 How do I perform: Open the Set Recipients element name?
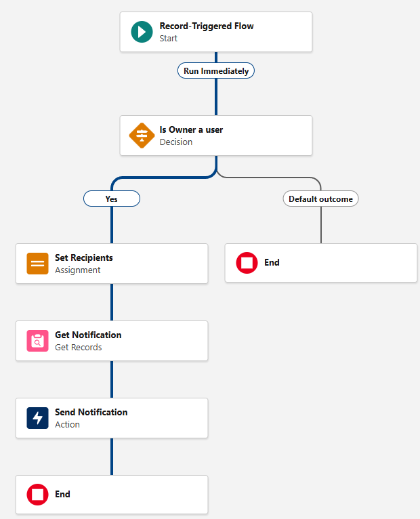pos(84,257)
